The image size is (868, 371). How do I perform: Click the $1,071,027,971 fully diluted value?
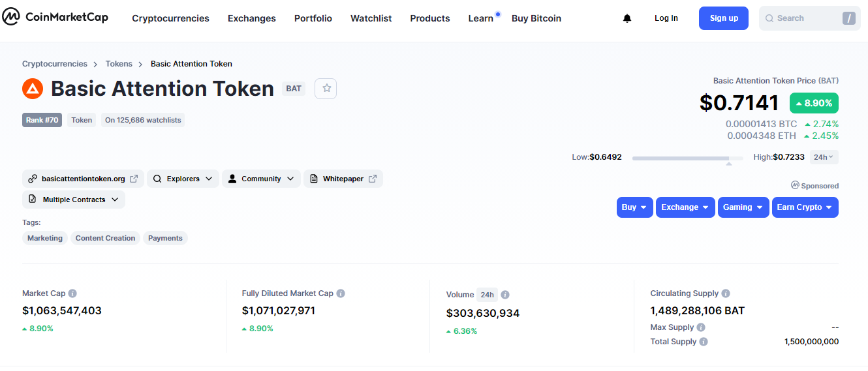coord(279,311)
